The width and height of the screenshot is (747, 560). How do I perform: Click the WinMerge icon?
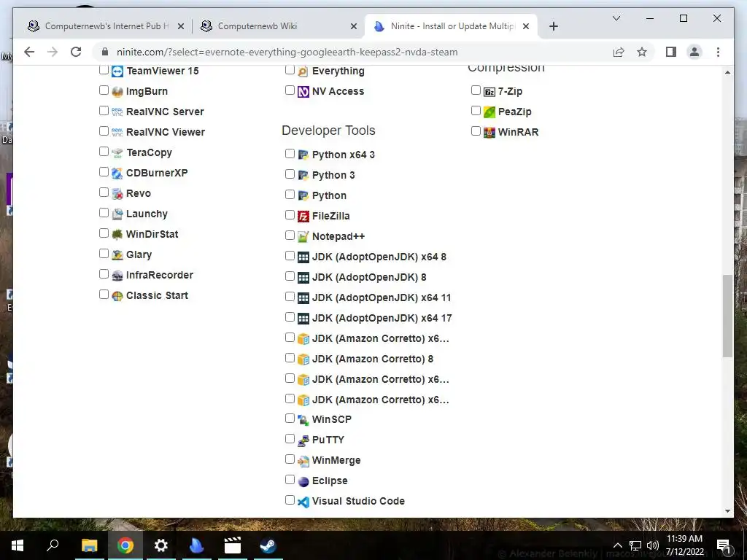[x=303, y=461]
